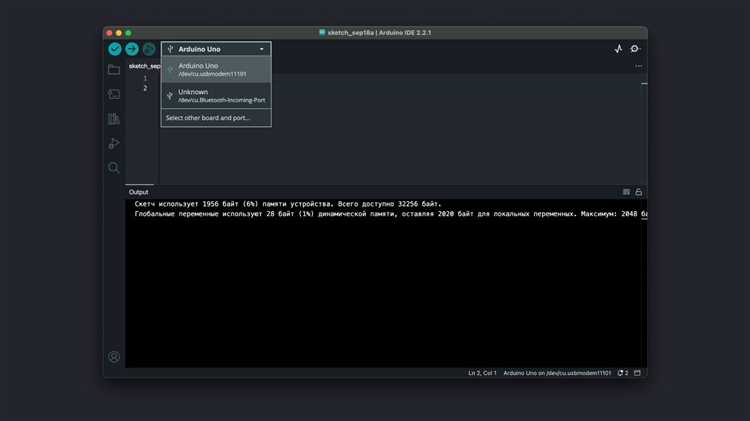
Task: Click the window title sketch_sep18a Arduino IDE
Action: pyautogui.click(x=379, y=33)
